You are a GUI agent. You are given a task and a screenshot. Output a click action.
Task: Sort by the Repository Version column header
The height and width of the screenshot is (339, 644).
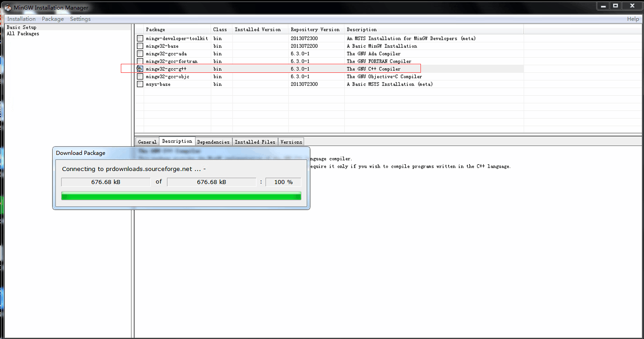point(315,30)
